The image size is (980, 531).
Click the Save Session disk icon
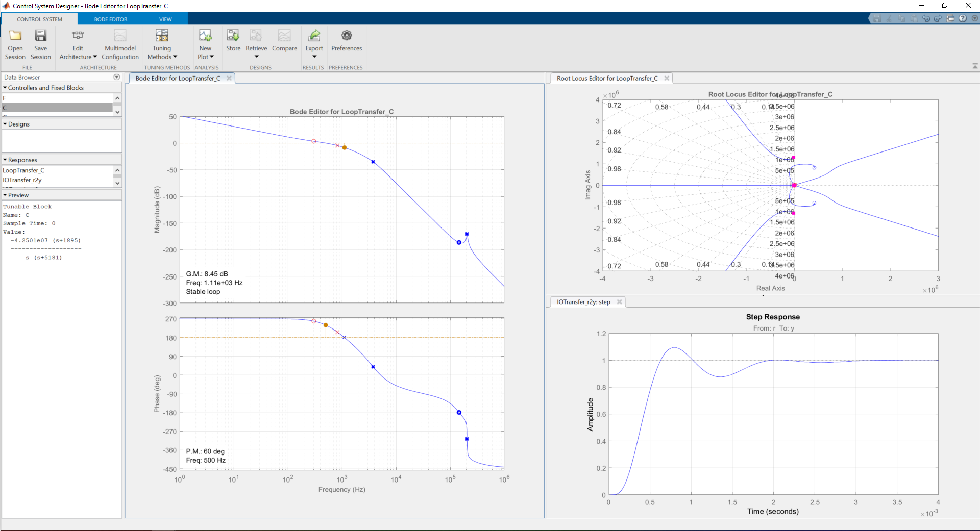[40, 36]
